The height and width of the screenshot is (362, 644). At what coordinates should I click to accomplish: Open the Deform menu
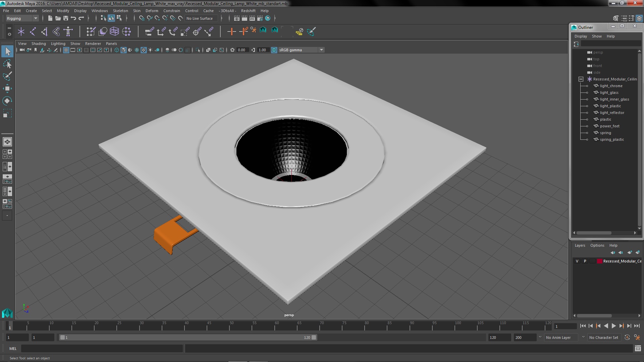[x=152, y=11]
